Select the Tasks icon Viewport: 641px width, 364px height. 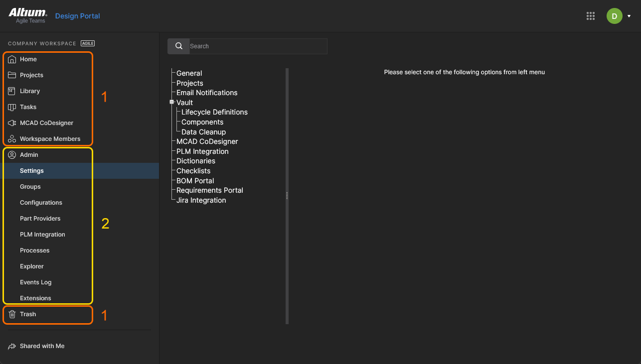point(12,107)
